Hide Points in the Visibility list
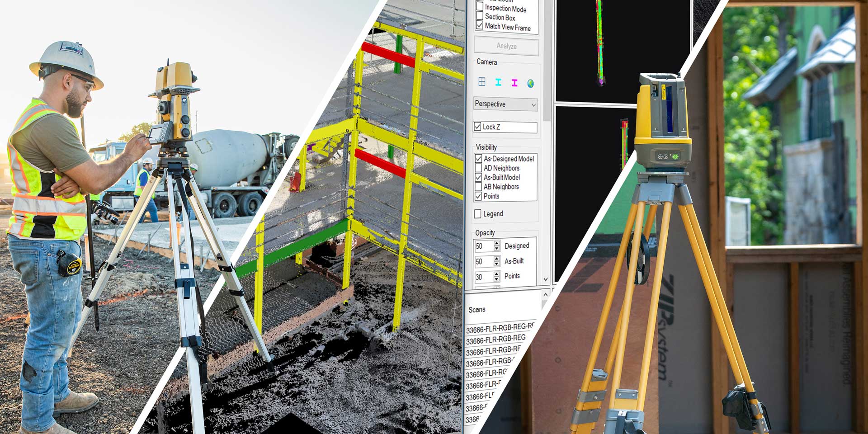Viewport: 868px width, 434px height. point(478,196)
